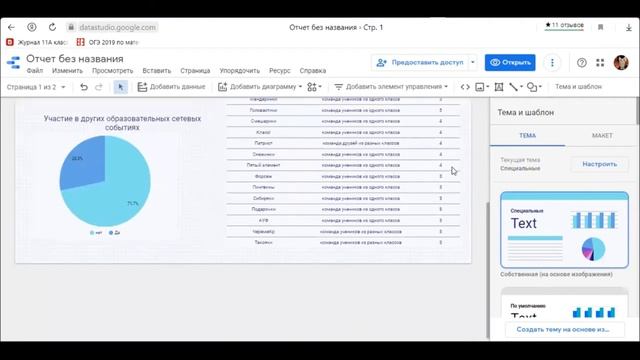Open Журнал 11А bookmark

tap(37, 42)
